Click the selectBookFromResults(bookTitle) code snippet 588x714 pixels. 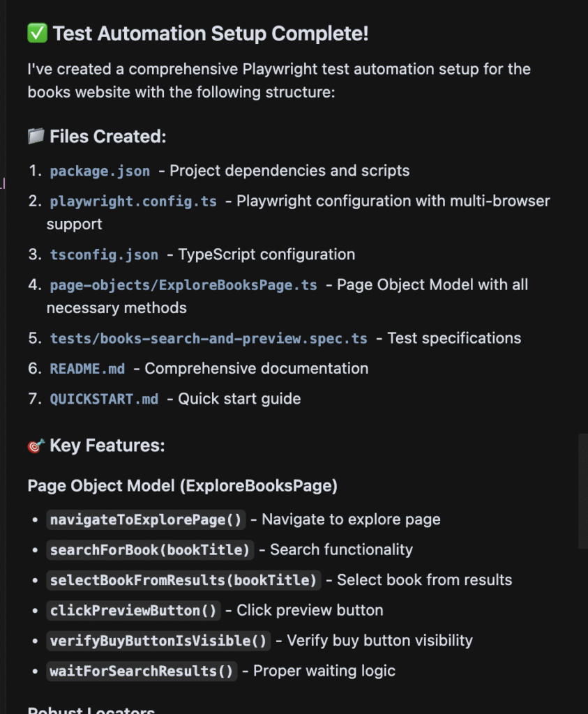pyautogui.click(x=183, y=580)
